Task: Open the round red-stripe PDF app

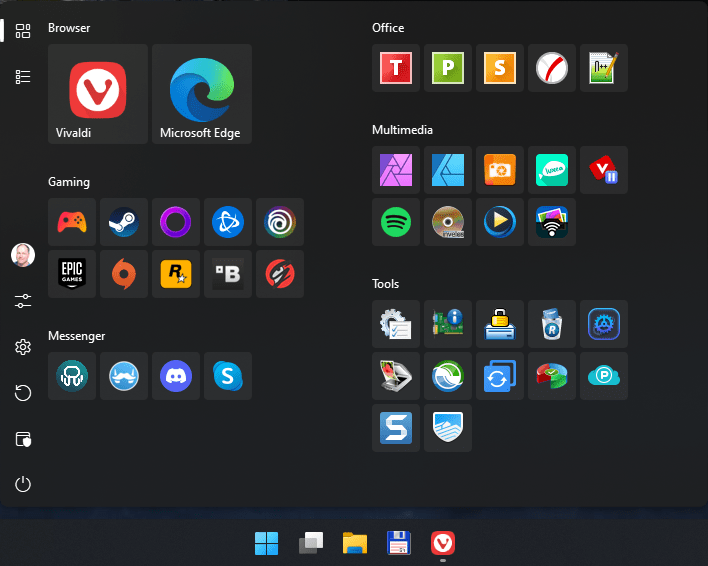Action: (x=551, y=68)
